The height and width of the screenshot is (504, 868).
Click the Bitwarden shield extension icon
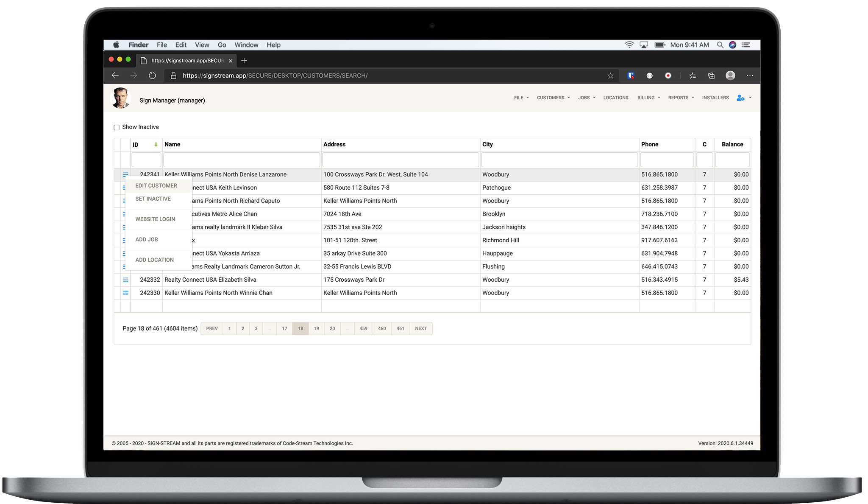[631, 76]
